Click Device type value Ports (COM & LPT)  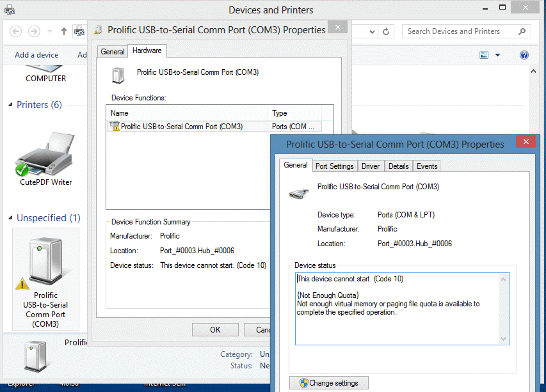click(406, 215)
